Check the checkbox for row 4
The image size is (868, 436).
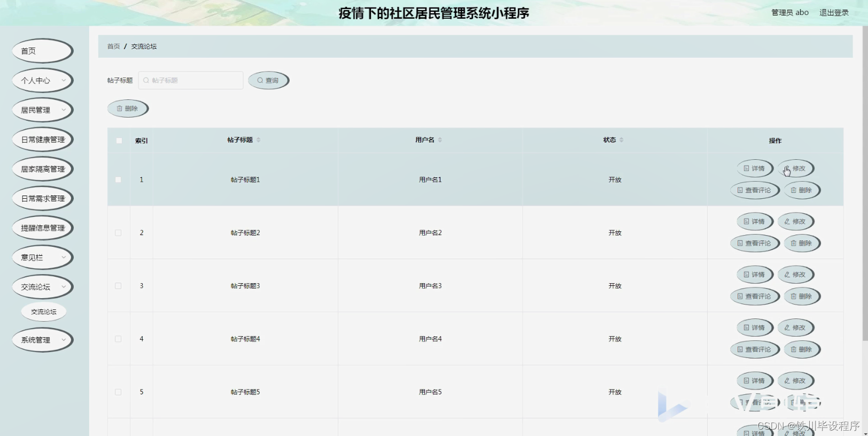pos(118,339)
